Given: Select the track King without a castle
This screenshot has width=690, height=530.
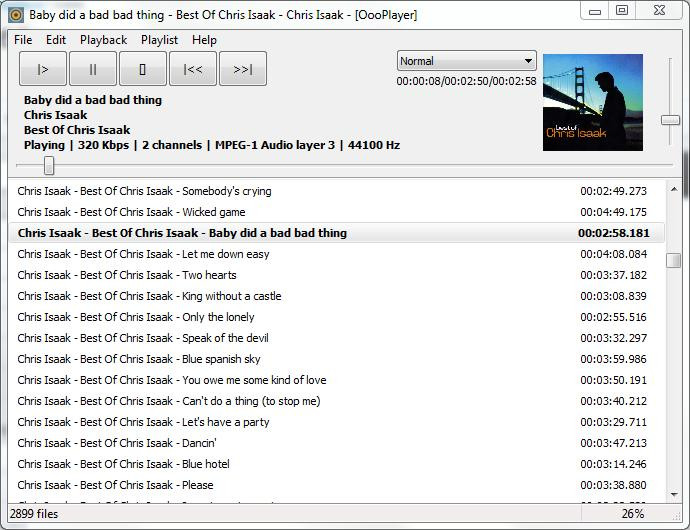Looking at the screenshot, I should 337,296.
